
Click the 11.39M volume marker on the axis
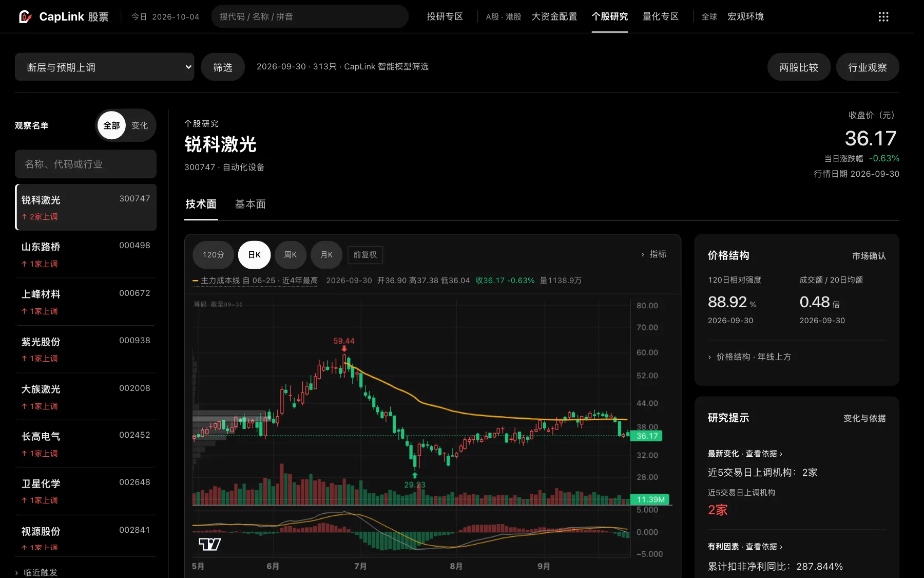click(x=650, y=499)
